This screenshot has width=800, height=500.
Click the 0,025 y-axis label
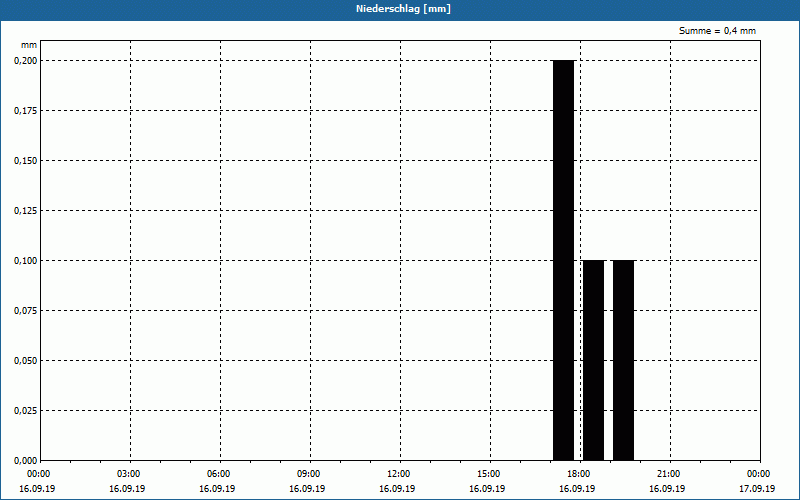[26, 411]
